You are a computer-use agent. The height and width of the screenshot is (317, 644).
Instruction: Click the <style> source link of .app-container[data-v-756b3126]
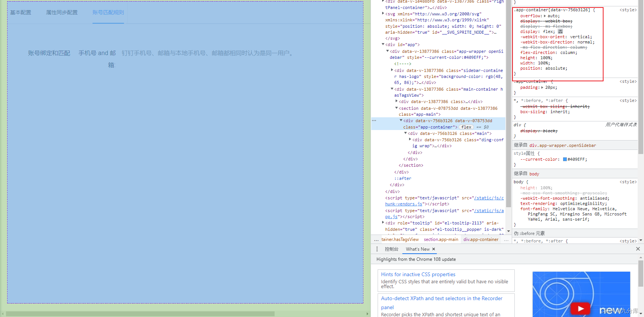pyautogui.click(x=628, y=10)
